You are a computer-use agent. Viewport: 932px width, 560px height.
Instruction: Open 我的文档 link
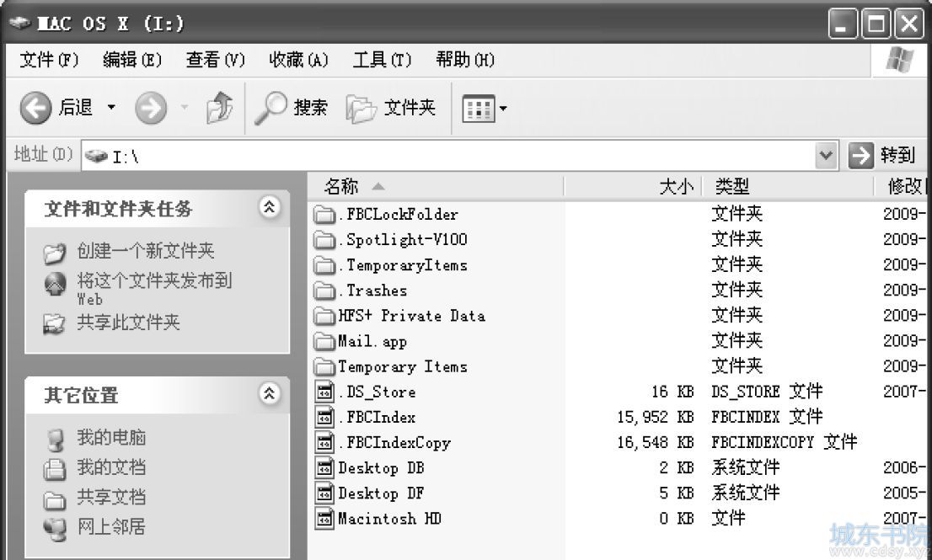pyautogui.click(x=111, y=467)
